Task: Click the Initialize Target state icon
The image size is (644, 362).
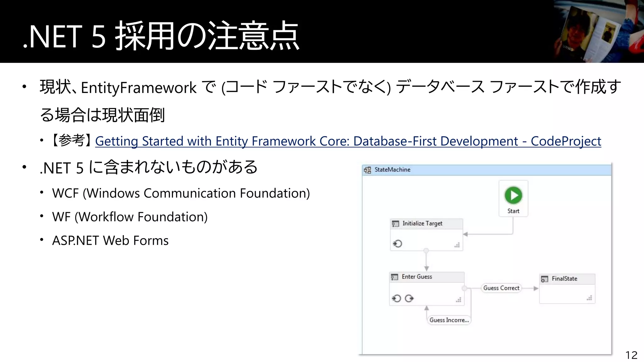Action: coord(395,224)
